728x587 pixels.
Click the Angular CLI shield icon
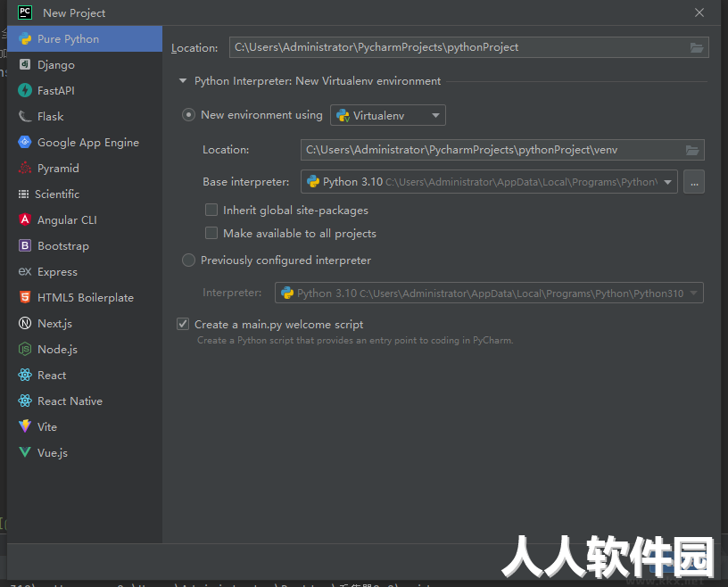click(x=25, y=219)
